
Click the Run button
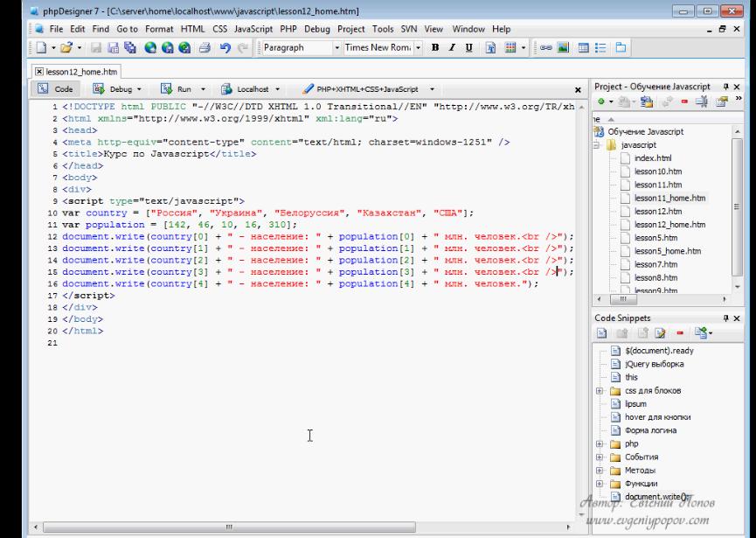pos(177,88)
